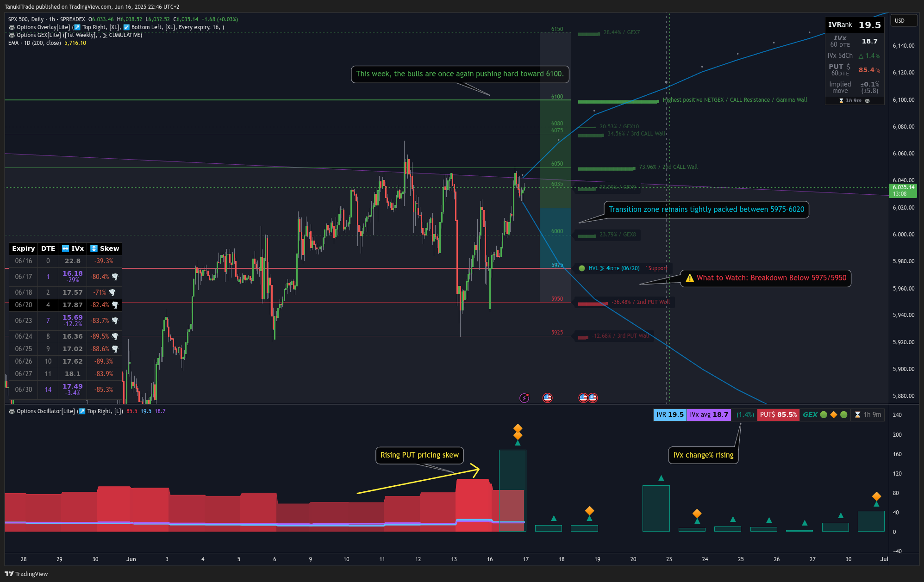This screenshot has height=582, width=924.
Task: Select the highlighted 06/20 expiry cell
Action: coord(24,305)
